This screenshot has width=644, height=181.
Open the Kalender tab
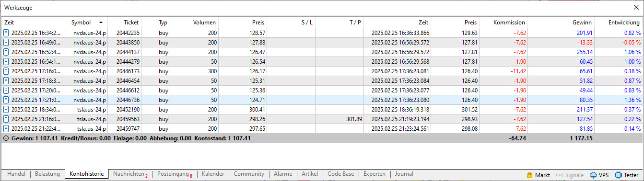(x=213, y=174)
